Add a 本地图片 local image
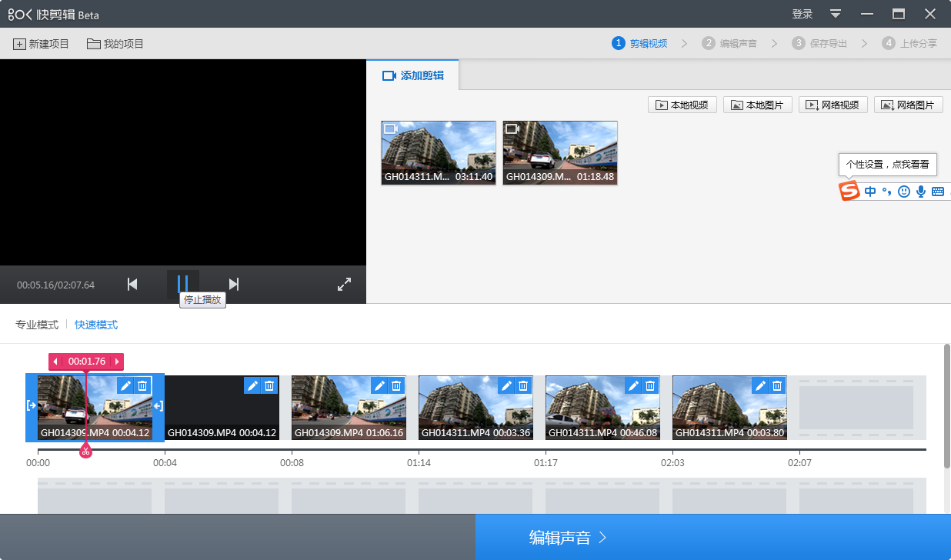The image size is (951, 560). (758, 105)
